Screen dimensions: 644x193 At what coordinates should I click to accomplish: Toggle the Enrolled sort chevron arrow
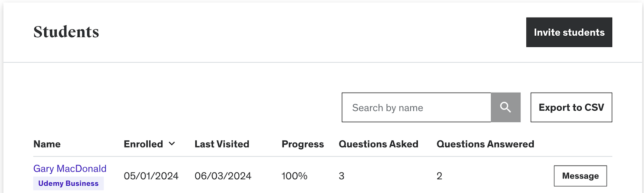pyautogui.click(x=172, y=144)
